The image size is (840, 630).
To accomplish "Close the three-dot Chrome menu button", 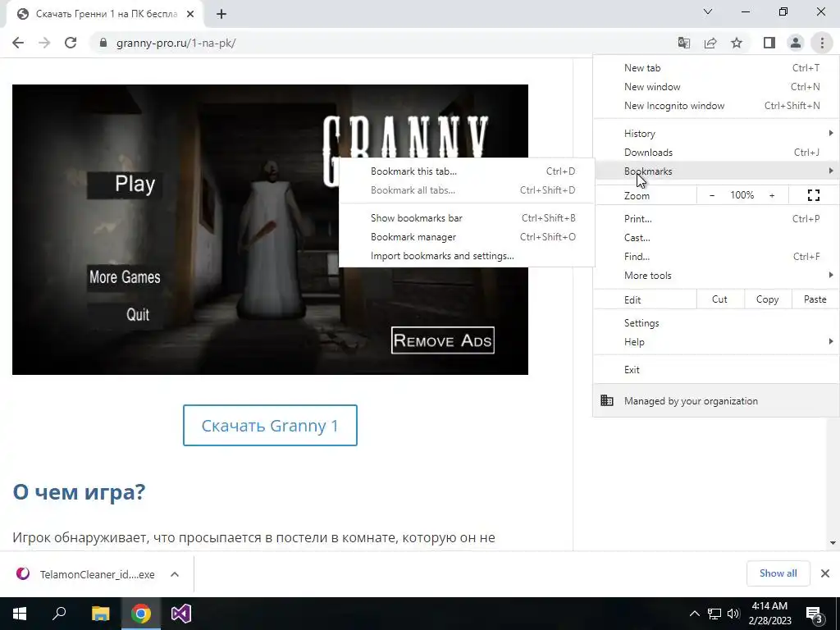I will 822,43.
